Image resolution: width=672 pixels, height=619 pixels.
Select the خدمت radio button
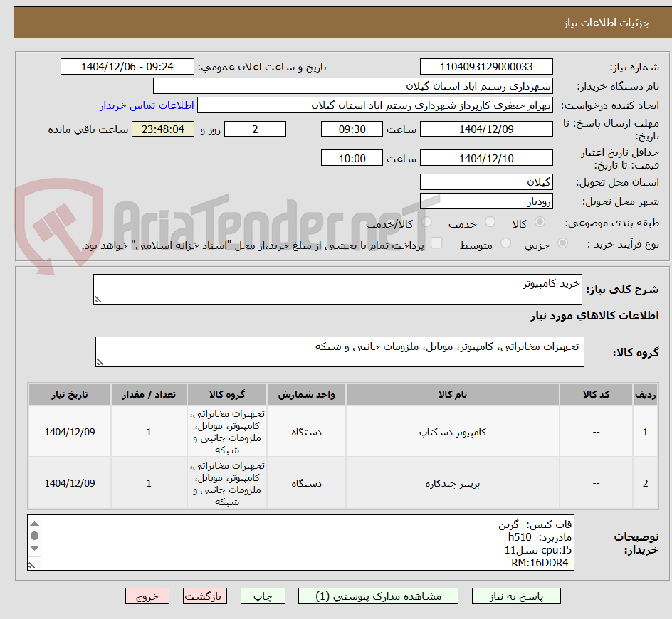[x=490, y=222]
